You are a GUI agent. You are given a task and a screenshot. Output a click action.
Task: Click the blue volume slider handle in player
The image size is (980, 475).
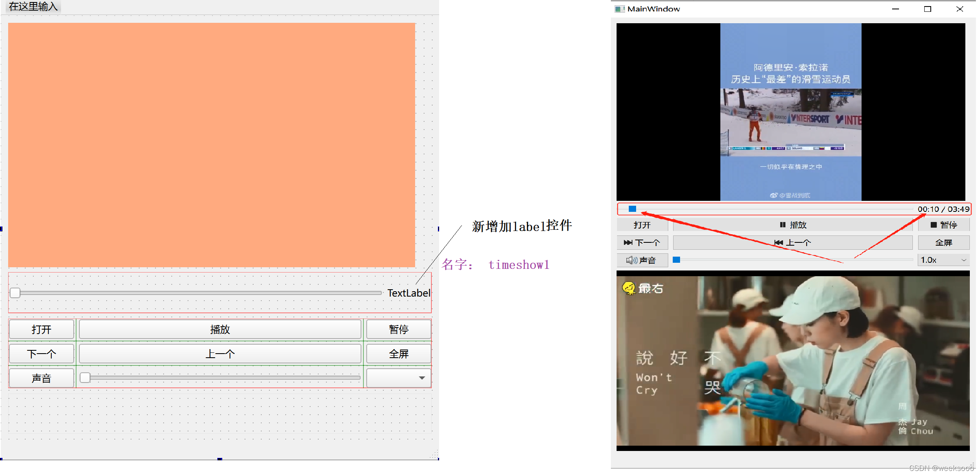pyautogui.click(x=676, y=260)
